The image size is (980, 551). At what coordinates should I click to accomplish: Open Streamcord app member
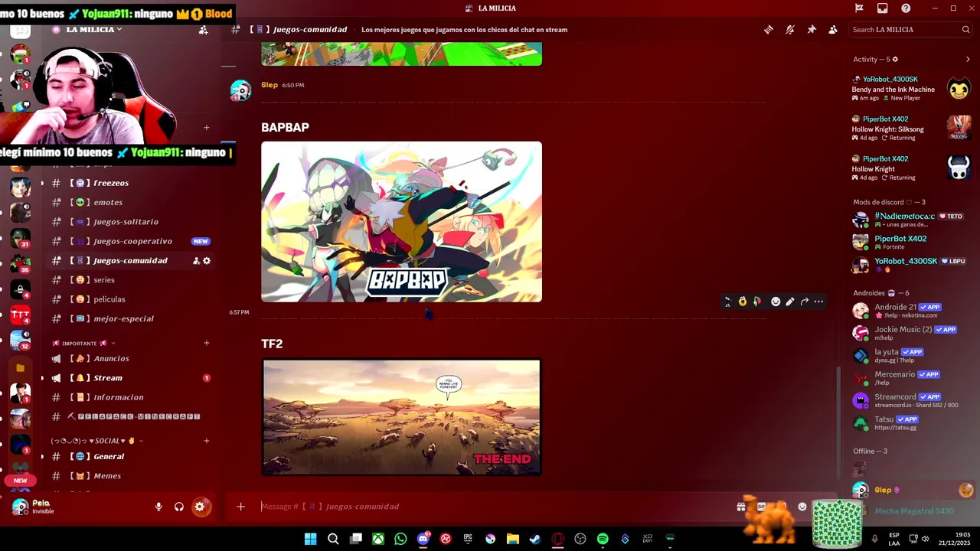point(910,400)
